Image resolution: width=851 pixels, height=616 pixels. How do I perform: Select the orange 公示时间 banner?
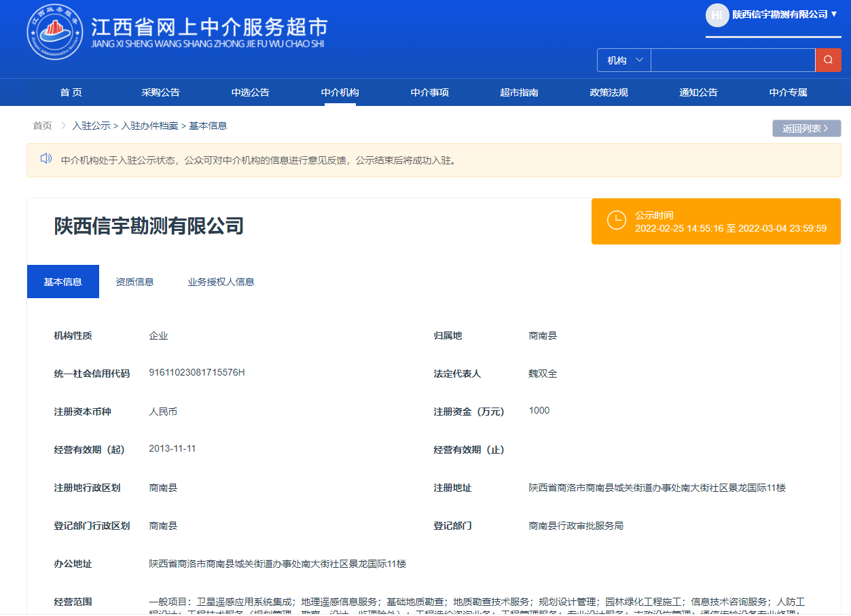(x=716, y=221)
